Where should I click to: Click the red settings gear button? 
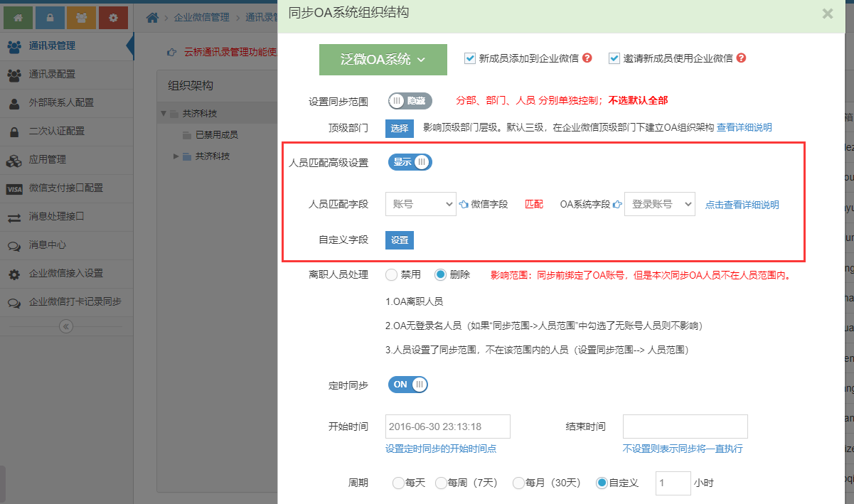pyautogui.click(x=113, y=17)
